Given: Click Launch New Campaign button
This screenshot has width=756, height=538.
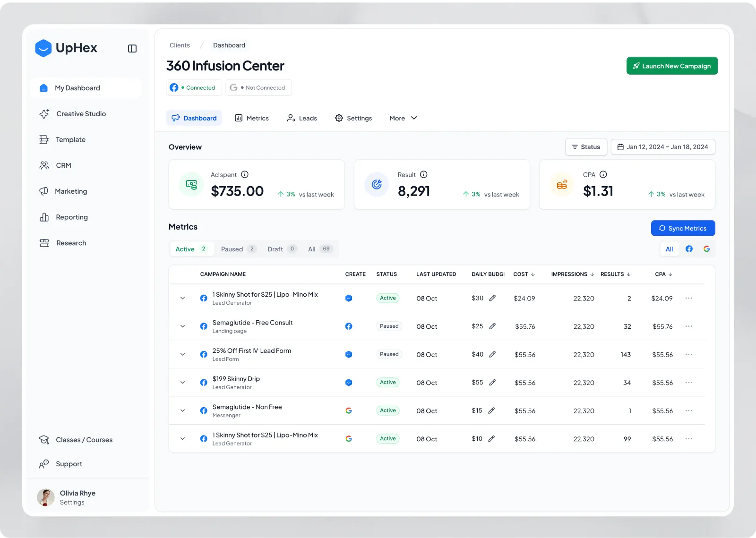Looking at the screenshot, I should click(672, 66).
